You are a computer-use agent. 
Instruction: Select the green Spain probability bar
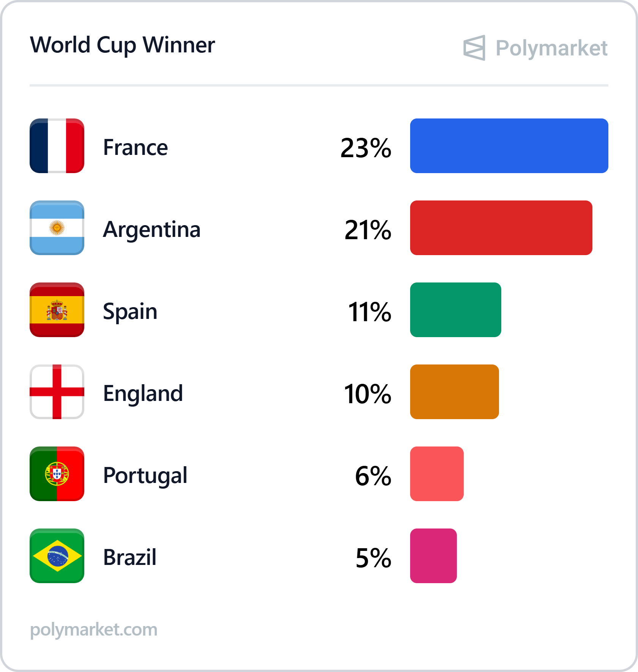click(456, 310)
